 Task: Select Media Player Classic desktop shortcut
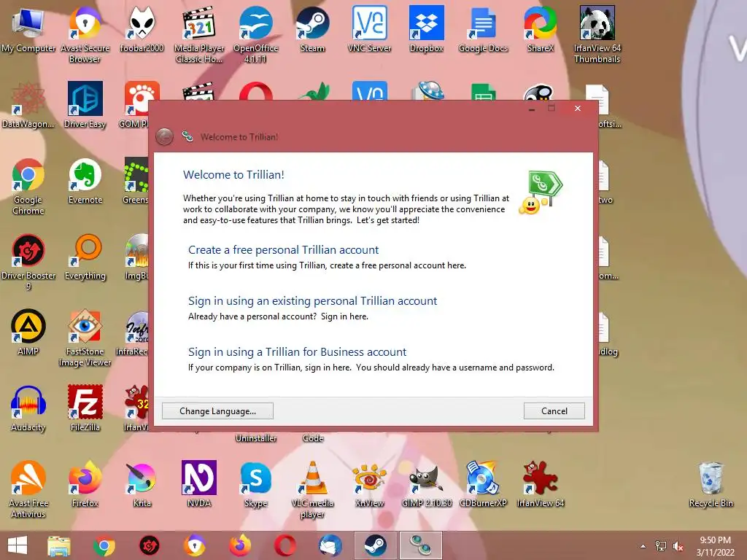tap(198, 35)
